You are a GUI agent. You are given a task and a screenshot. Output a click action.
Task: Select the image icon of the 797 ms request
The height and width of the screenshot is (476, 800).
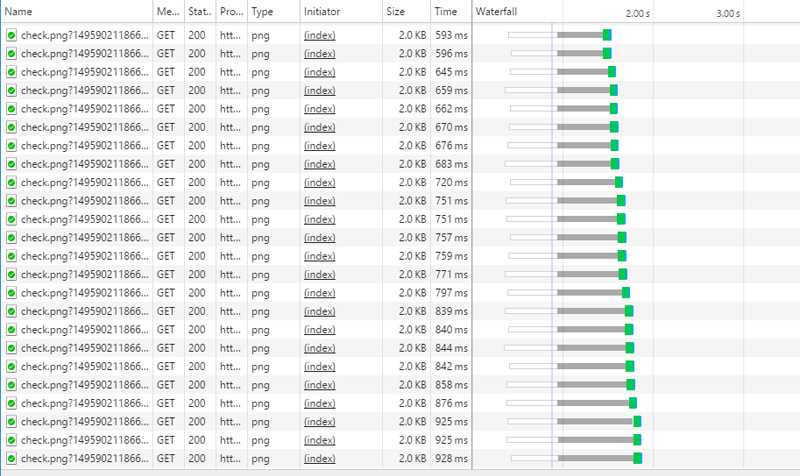pos(11,293)
